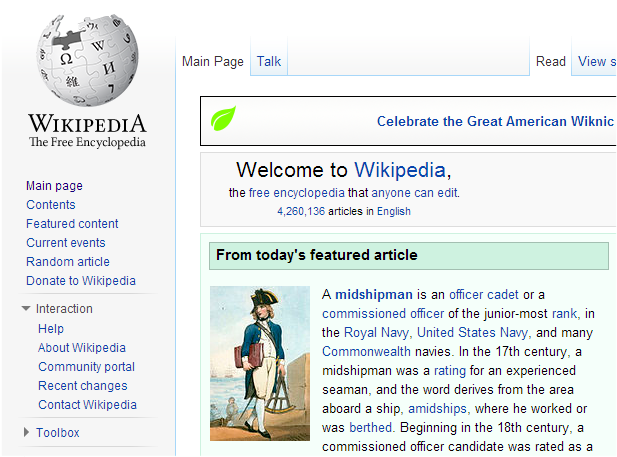Open the Featured content sidebar link
The image size is (617, 457).
click(x=72, y=224)
